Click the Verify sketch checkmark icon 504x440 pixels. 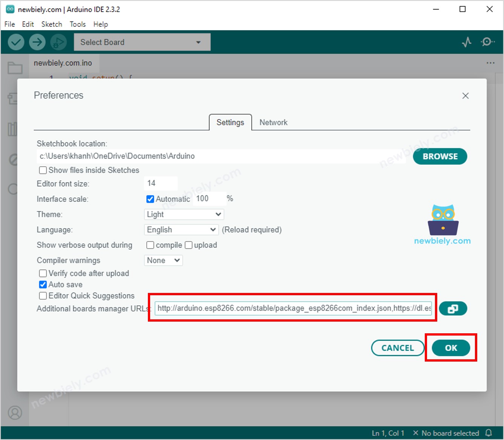coord(16,42)
